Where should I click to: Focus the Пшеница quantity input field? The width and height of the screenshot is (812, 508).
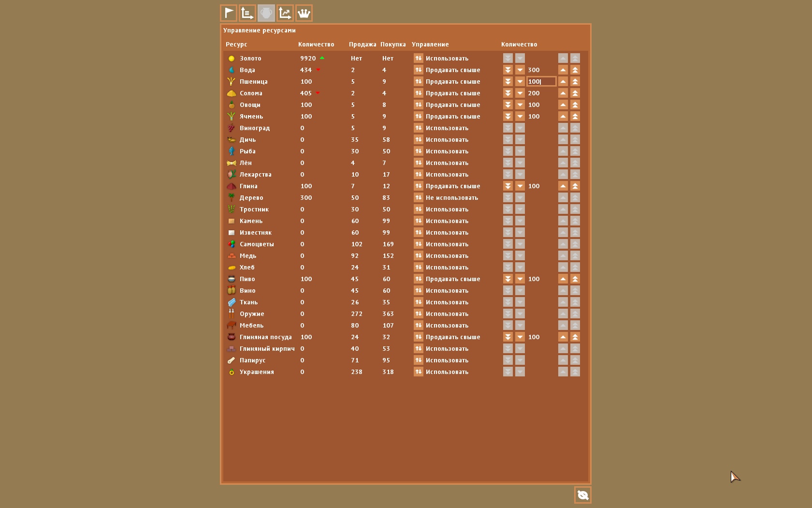pos(541,81)
